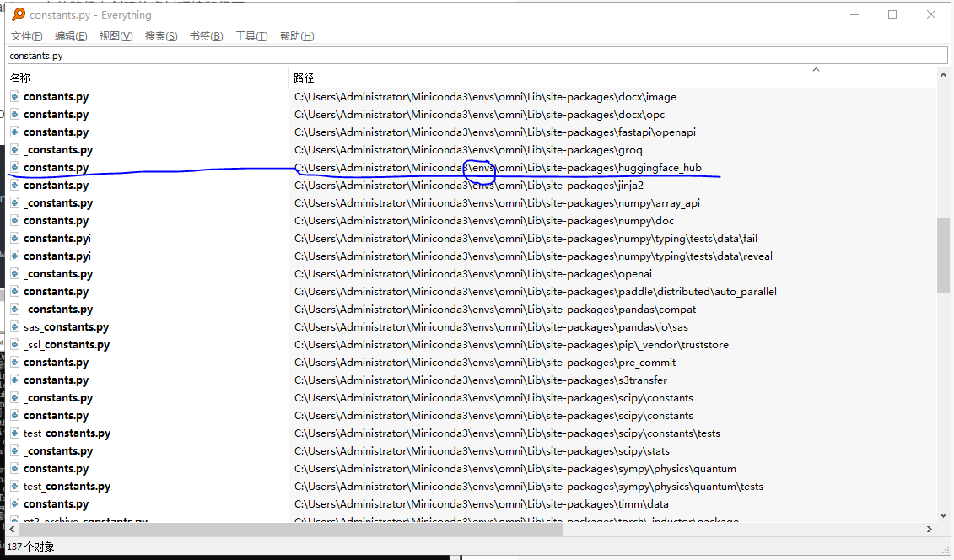Select file icon of constants.py in fastapi\openapi
The image size is (954, 560).
pos(14,132)
